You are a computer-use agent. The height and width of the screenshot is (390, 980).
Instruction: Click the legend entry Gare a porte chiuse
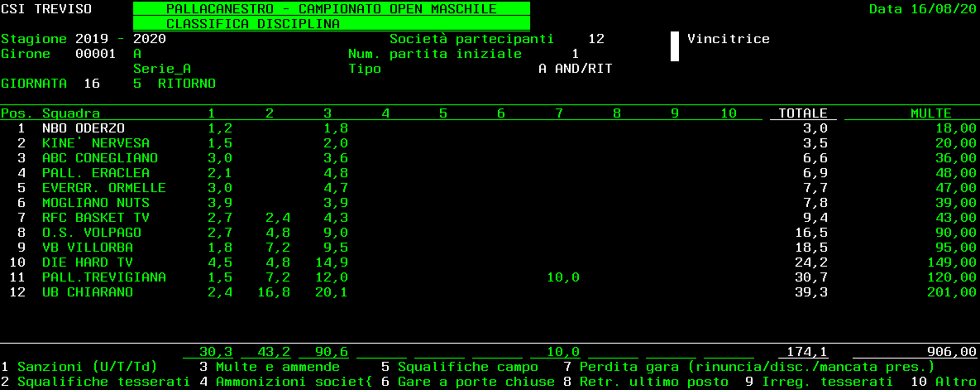[476, 382]
